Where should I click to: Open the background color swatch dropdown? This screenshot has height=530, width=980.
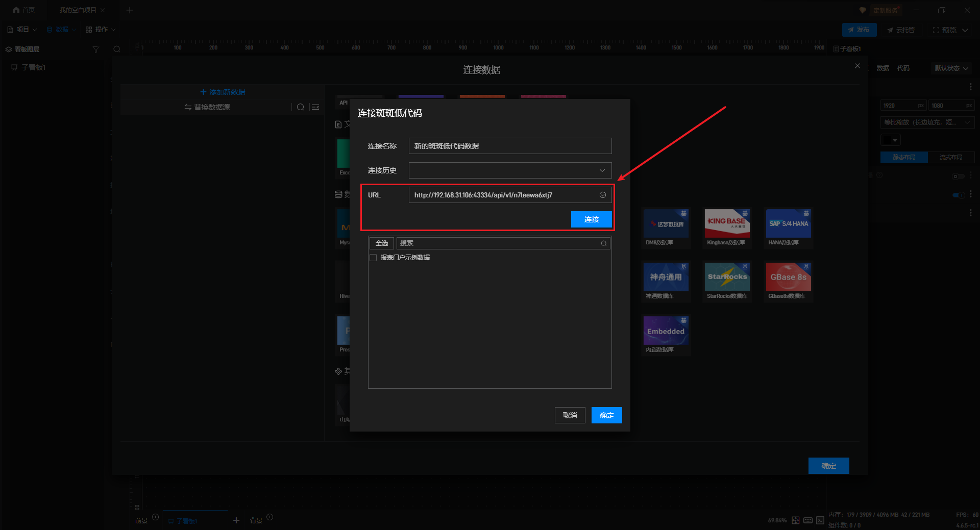891,140
